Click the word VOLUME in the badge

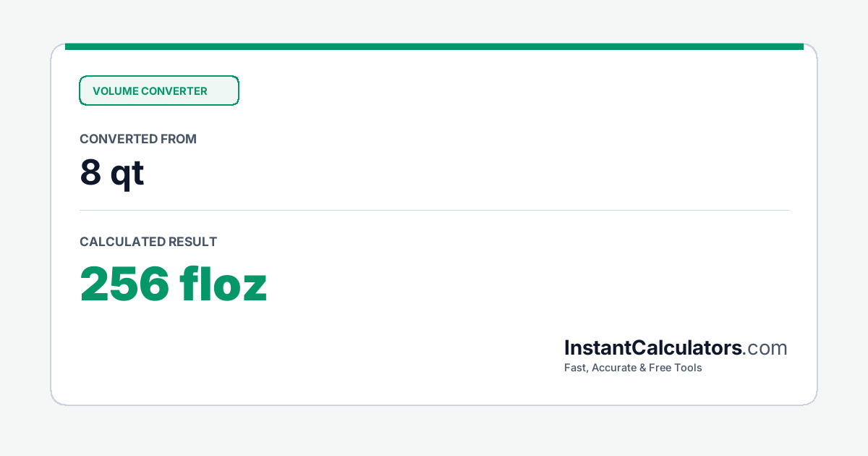[x=115, y=91]
